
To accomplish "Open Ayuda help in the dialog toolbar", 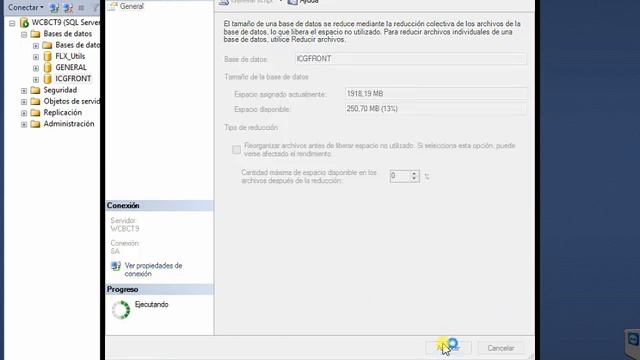I will coord(304,2).
